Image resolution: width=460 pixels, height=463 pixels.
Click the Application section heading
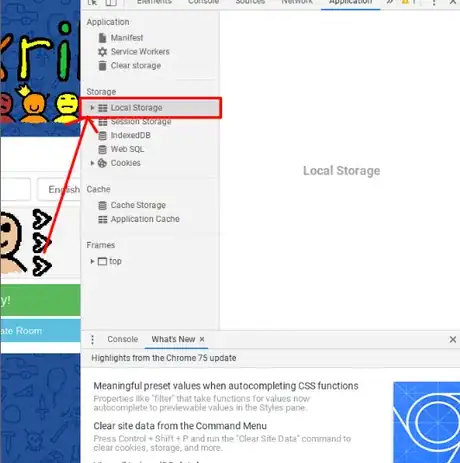108,22
